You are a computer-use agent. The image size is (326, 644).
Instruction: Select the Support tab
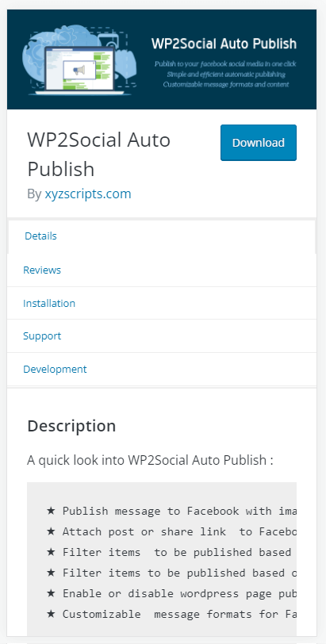click(x=42, y=335)
